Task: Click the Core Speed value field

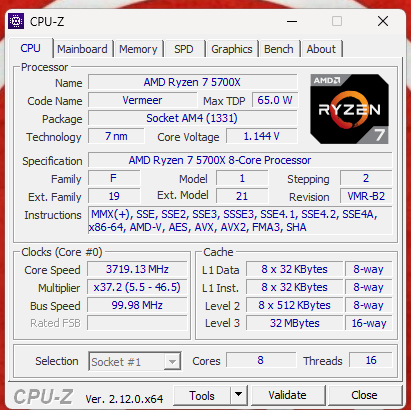Action: coord(137,269)
